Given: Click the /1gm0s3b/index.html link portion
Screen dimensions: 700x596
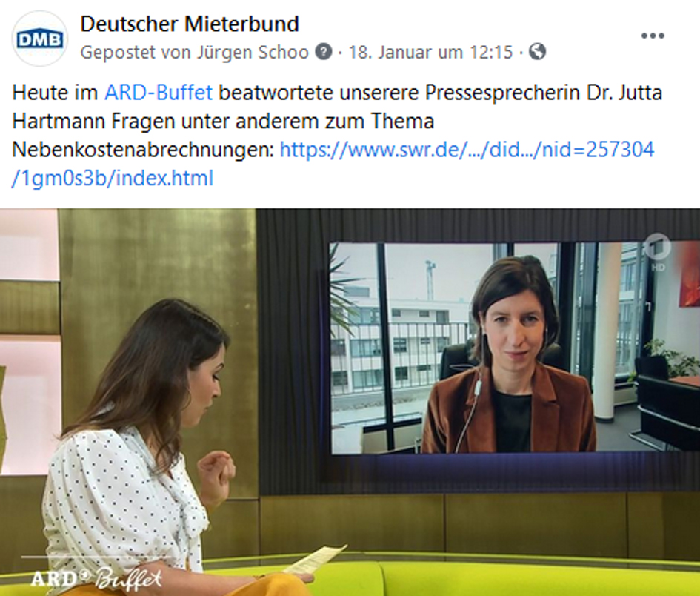Looking at the screenshot, I should click(113, 178).
